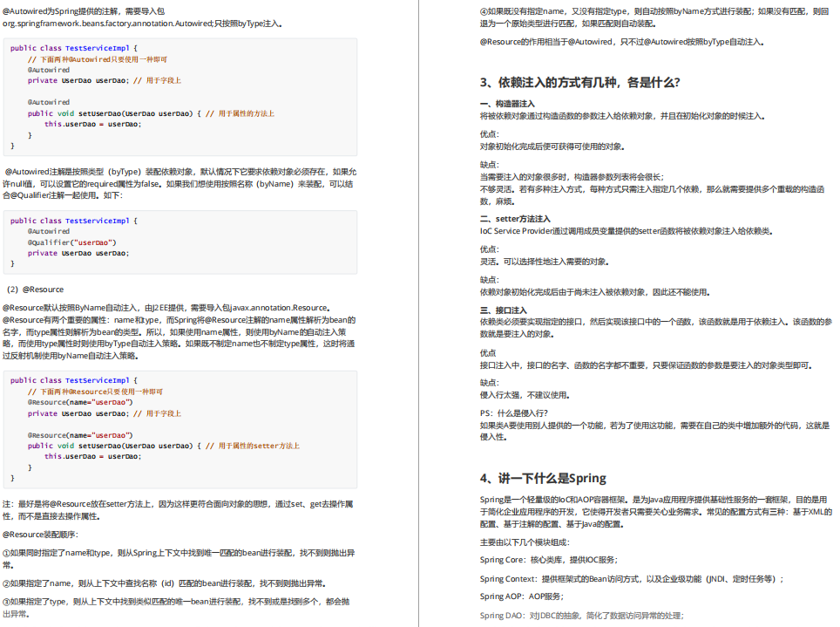Click the "PS：什么是侵入行?" line

[x=514, y=413]
